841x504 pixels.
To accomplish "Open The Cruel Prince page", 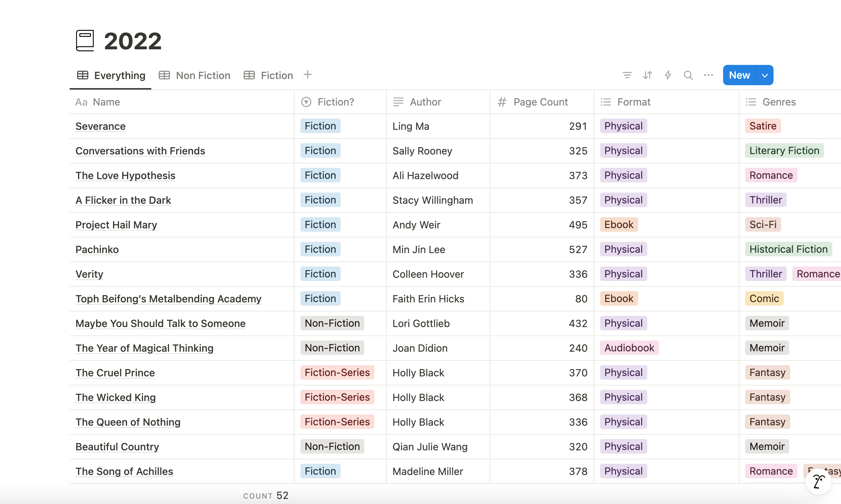I will 115,373.
